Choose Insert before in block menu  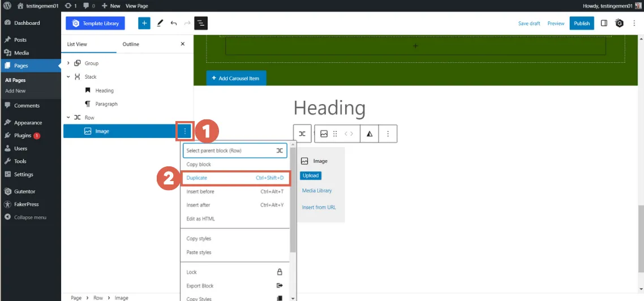click(x=235, y=191)
